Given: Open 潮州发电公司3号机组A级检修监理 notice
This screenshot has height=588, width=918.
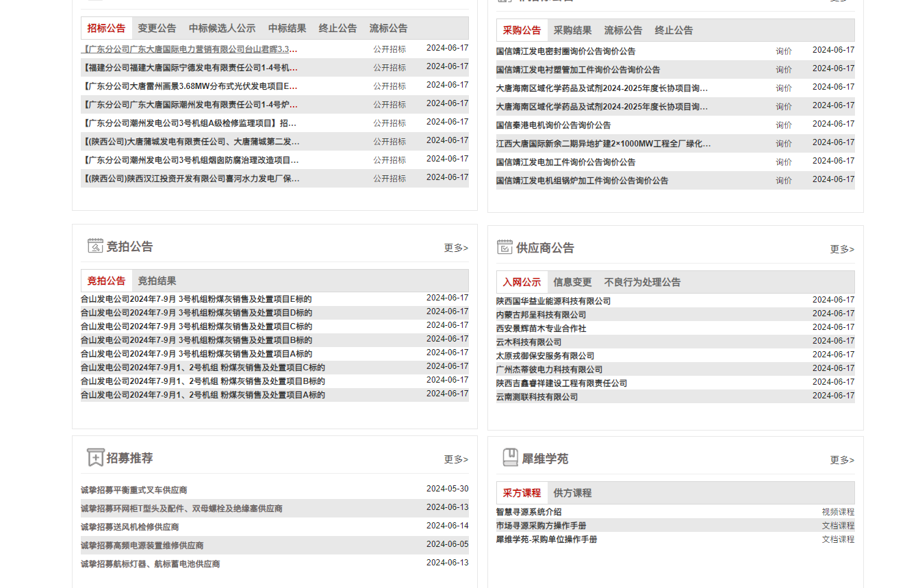Looking at the screenshot, I should (189, 123).
